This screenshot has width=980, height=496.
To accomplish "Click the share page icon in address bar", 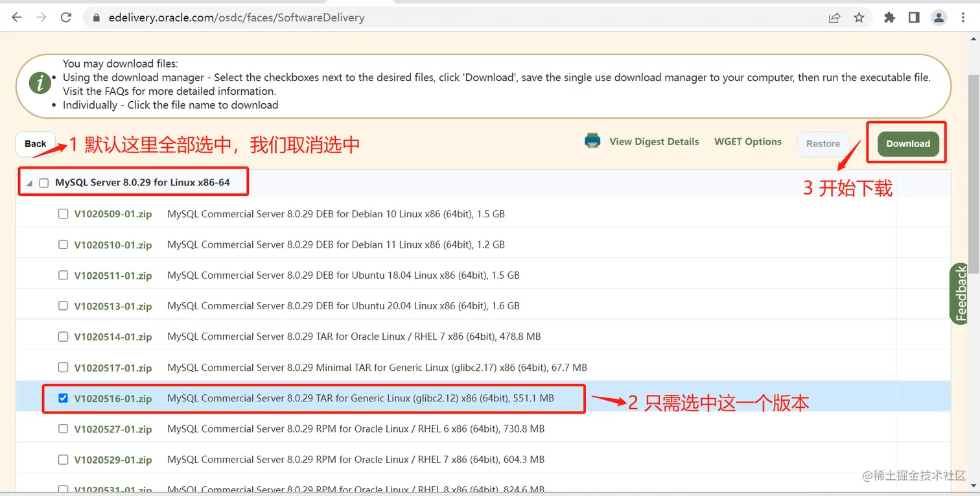I will 835,18.
